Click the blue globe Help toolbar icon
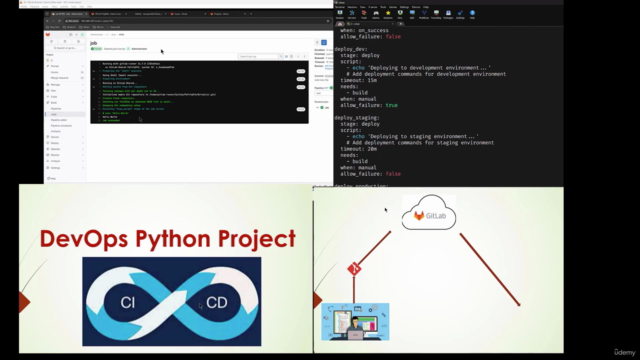The width and height of the screenshot is (640, 360). pyautogui.click(x=472, y=15)
